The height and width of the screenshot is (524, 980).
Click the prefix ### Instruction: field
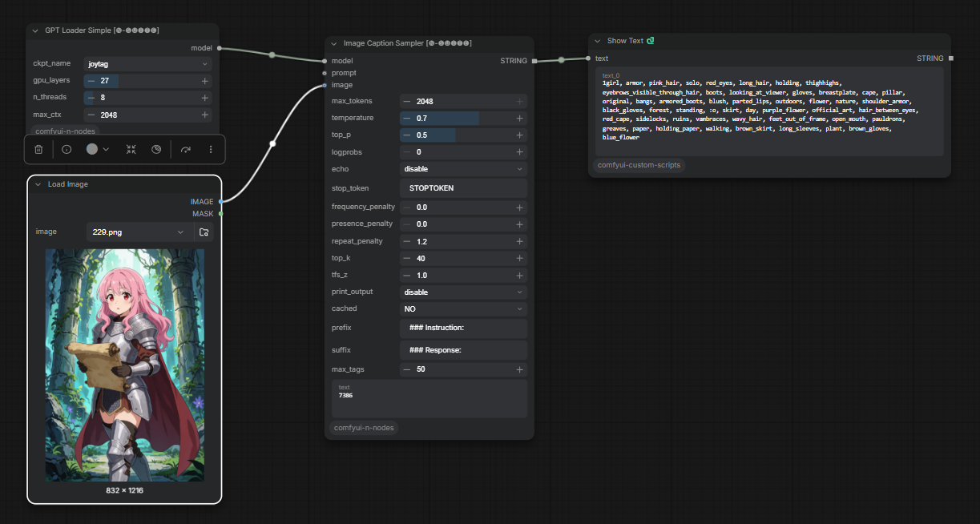pyautogui.click(x=463, y=328)
